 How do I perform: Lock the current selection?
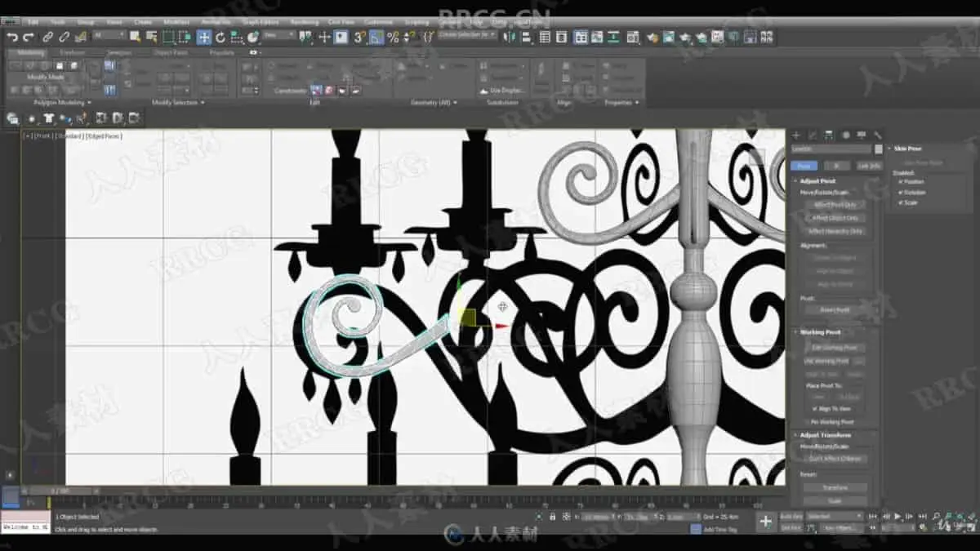pos(553,517)
